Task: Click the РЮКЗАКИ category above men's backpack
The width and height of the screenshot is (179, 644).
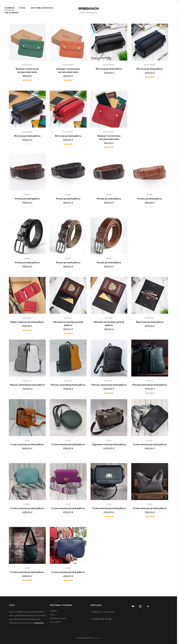Action: 109,381
